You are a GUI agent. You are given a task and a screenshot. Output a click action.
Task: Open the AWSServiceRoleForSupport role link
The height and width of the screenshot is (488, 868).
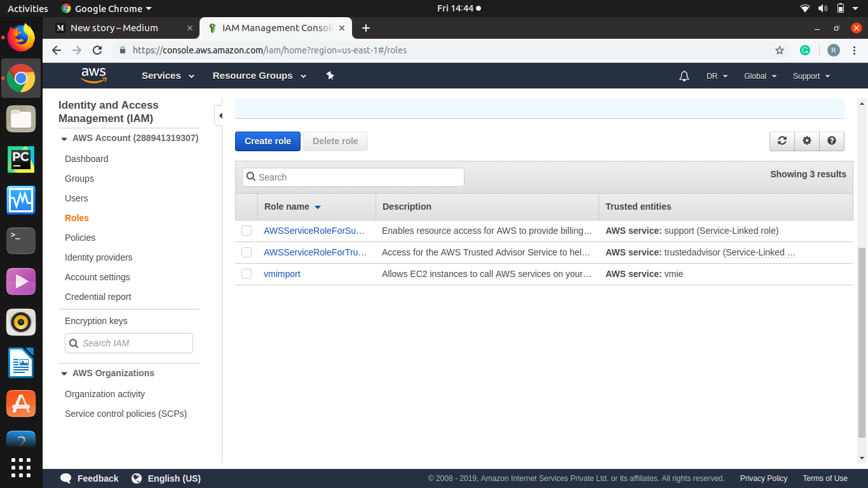[x=315, y=231]
